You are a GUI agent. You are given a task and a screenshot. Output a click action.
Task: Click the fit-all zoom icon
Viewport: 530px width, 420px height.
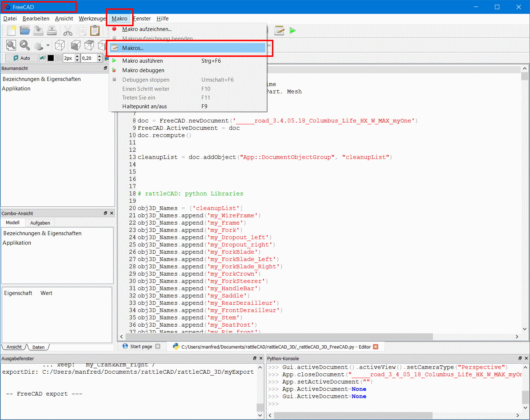coord(11,45)
